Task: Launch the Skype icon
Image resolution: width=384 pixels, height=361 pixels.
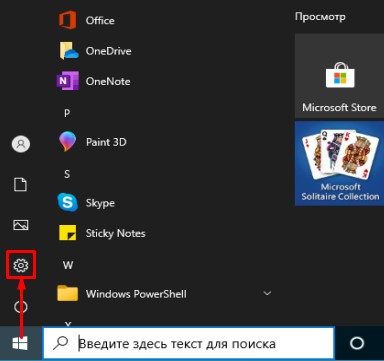Action: [x=68, y=202]
